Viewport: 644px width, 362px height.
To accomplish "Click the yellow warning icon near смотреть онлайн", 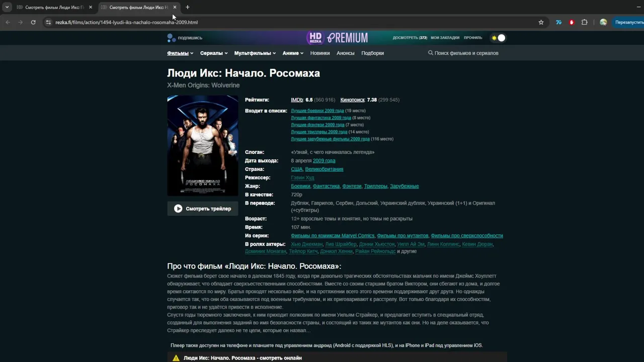I will 176,358.
